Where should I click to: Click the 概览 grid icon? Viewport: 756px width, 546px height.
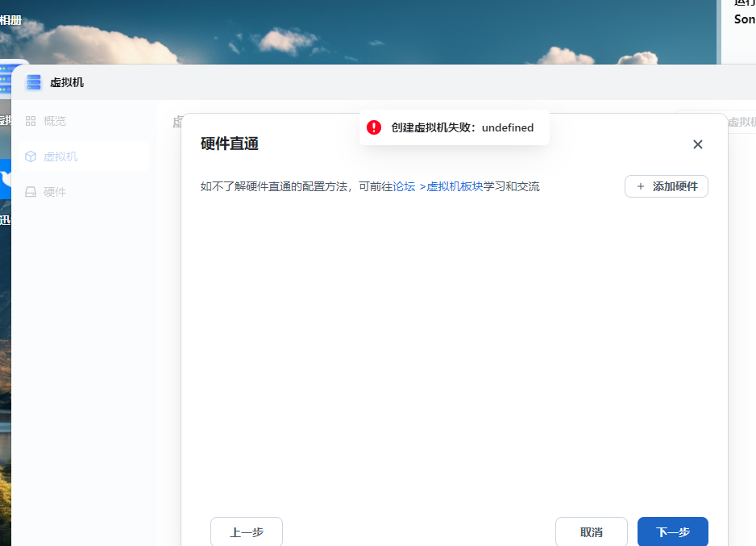[31, 121]
